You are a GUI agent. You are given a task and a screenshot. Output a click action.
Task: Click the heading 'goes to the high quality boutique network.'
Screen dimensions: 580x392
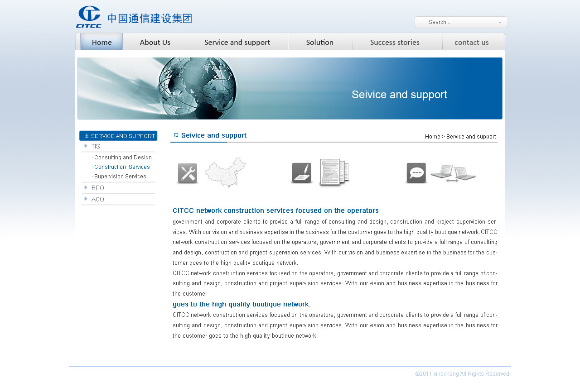pos(242,304)
